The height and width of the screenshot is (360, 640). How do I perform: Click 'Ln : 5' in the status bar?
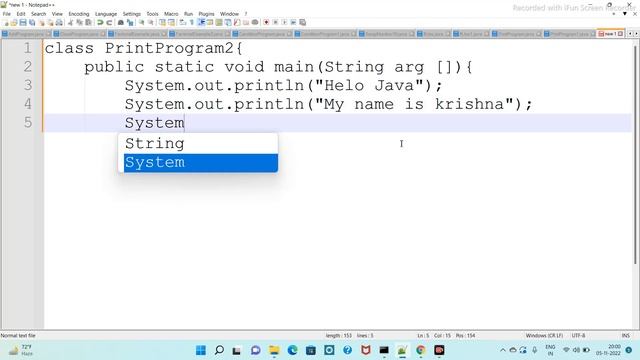423,336
